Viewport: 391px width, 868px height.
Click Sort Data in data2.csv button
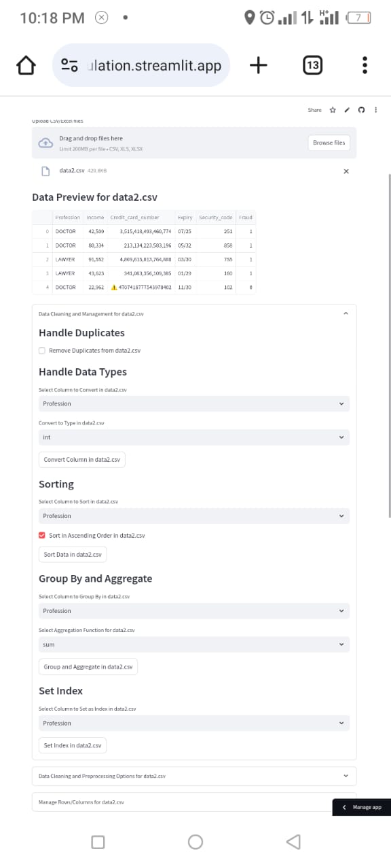pos(73,555)
